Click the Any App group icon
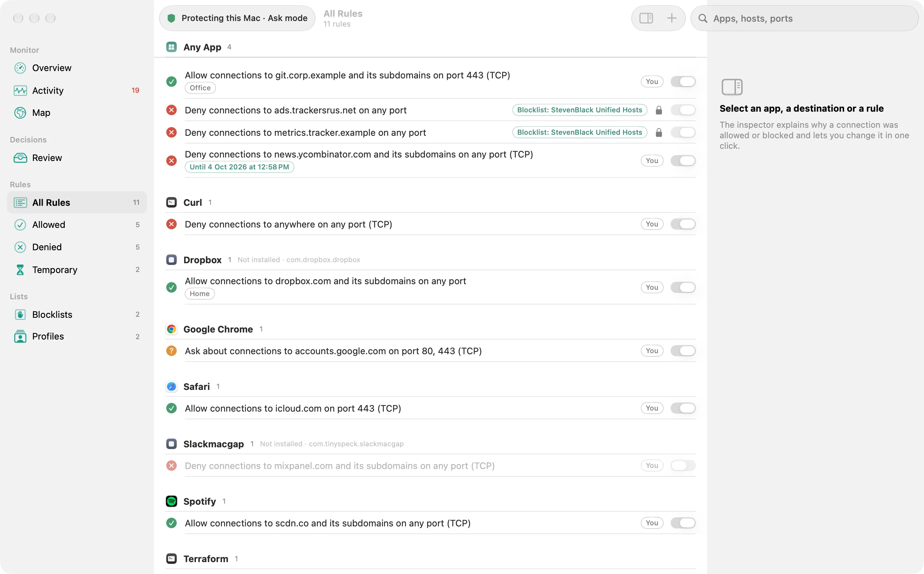The height and width of the screenshot is (574, 924). [x=171, y=47]
